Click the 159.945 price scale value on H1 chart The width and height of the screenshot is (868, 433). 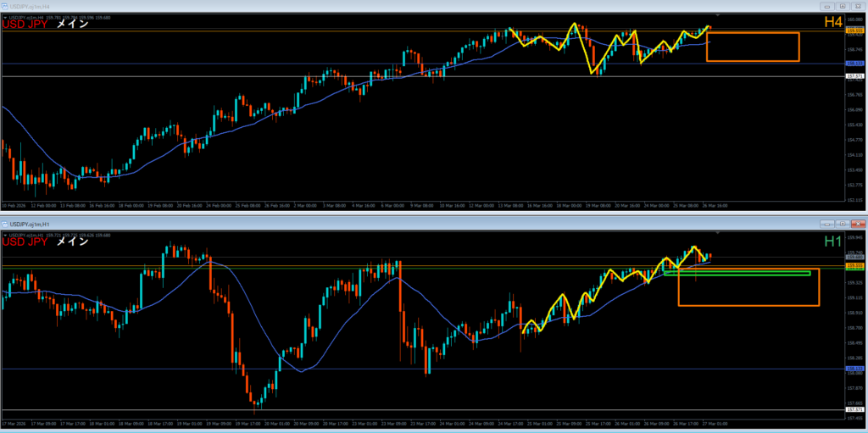(855, 237)
